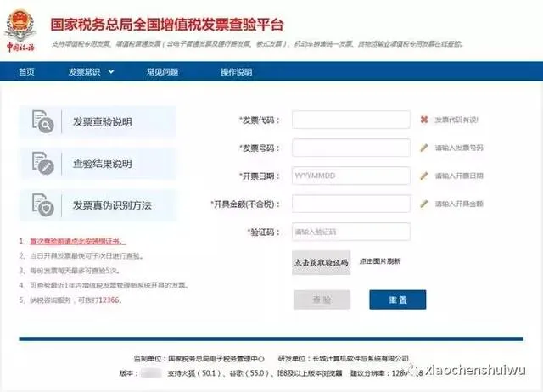This screenshot has height=392, width=543.
Task: Click the pencil icon next to 请输入开具金额
Action: click(424, 204)
